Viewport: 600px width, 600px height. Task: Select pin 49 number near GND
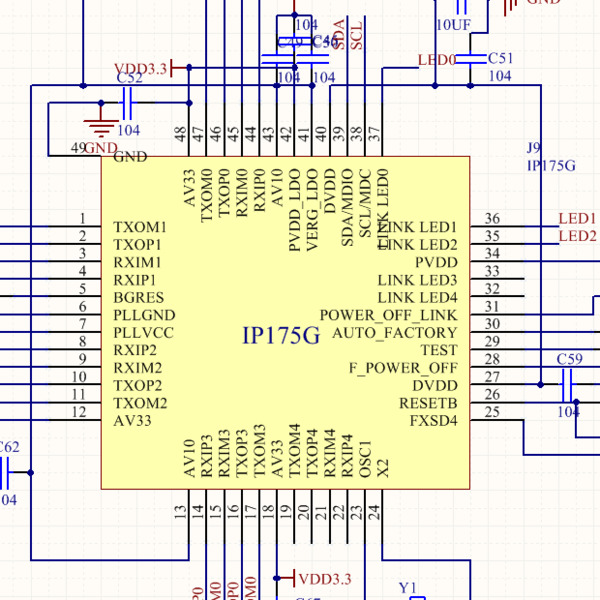point(78,148)
